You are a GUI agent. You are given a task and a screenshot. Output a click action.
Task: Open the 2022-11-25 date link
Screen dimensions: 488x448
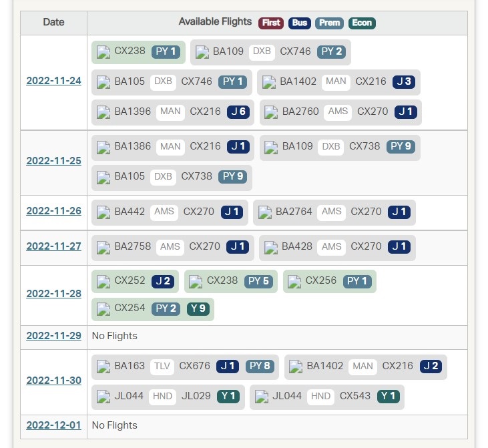[54, 161]
